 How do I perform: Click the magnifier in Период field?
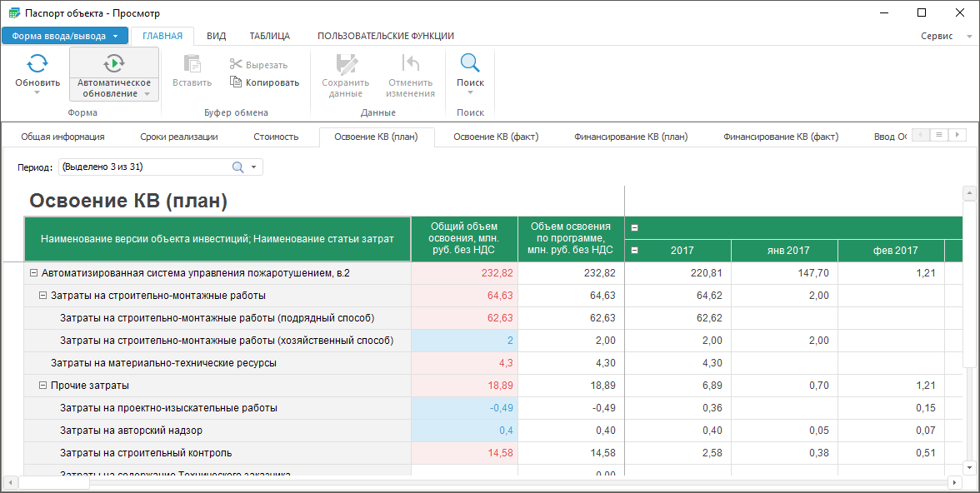pyautogui.click(x=237, y=167)
